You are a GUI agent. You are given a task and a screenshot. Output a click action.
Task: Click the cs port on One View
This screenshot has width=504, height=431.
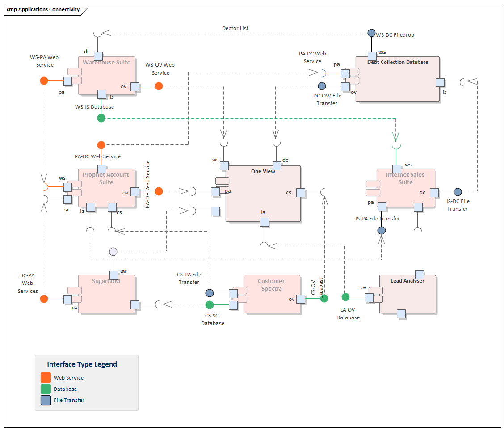point(300,192)
